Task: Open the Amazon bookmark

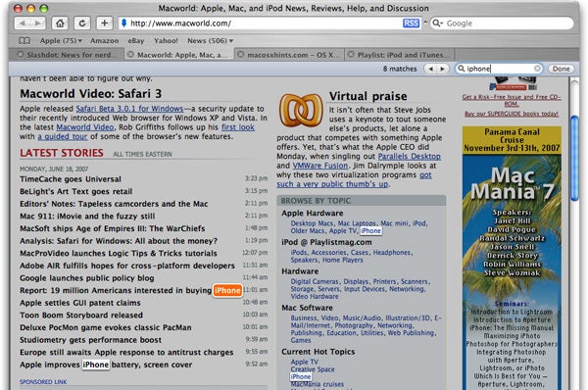Action: point(104,40)
